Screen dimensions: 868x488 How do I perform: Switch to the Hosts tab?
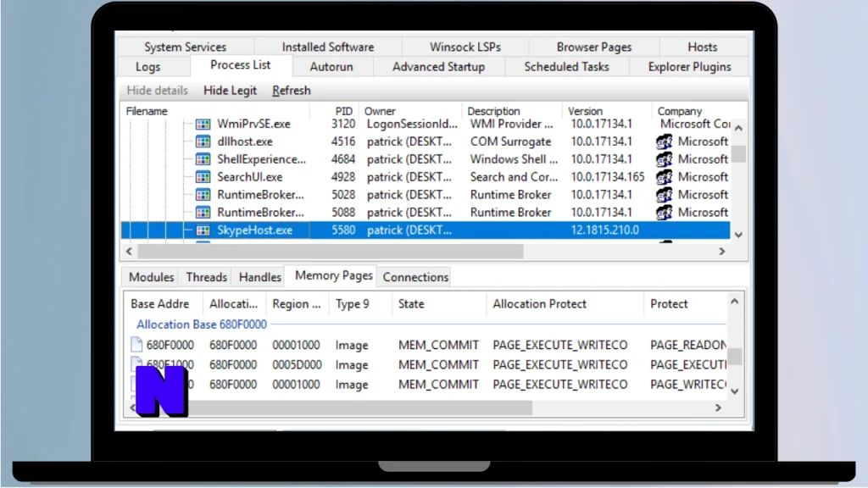point(703,47)
